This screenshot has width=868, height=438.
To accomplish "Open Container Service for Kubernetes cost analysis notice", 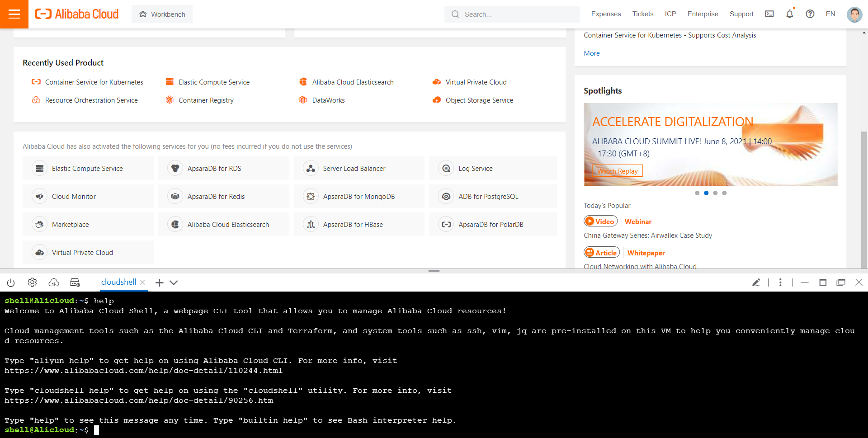I will tap(670, 35).
